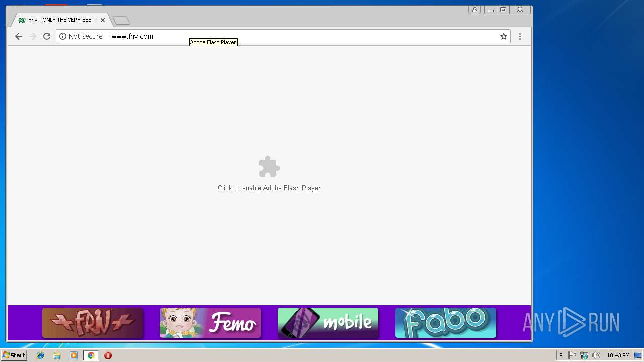Launch Internet Explorer from taskbar
This screenshot has height=362, width=644.
pyautogui.click(x=40, y=355)
